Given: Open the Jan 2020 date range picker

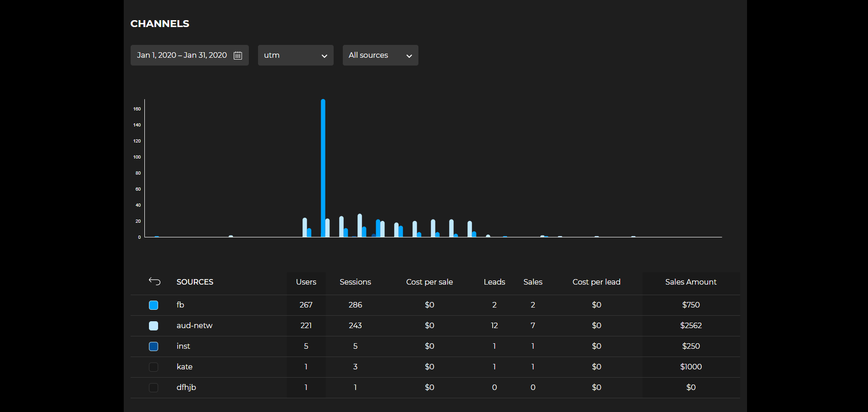Looking at the screenshot, I should pyautogui.click(x=182, y=55).
